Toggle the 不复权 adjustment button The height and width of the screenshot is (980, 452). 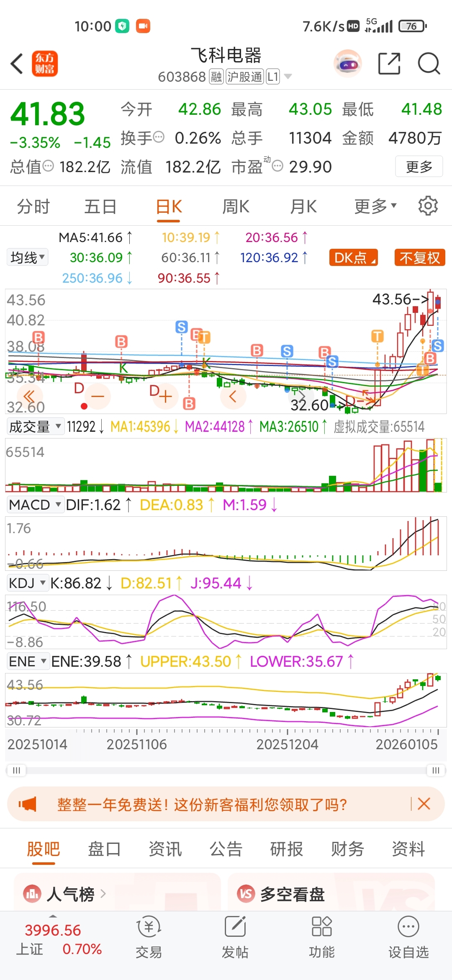(x=420, y=258)
